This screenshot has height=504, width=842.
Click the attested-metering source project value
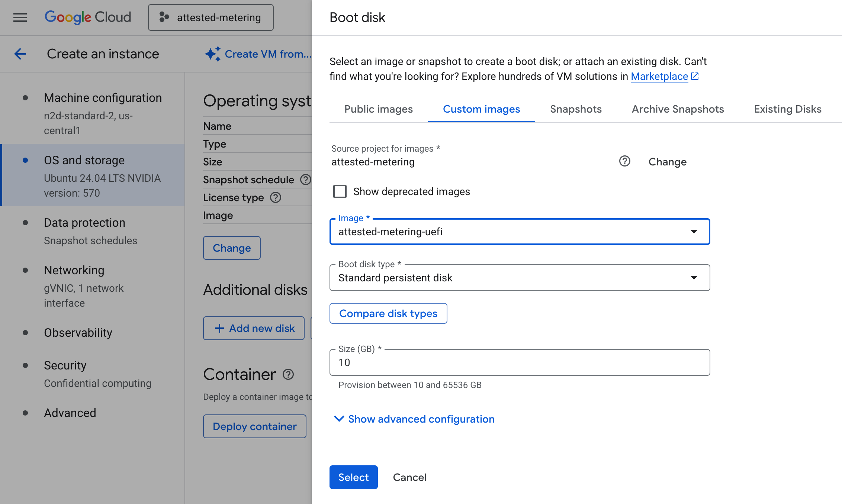(x=373, y=162)
